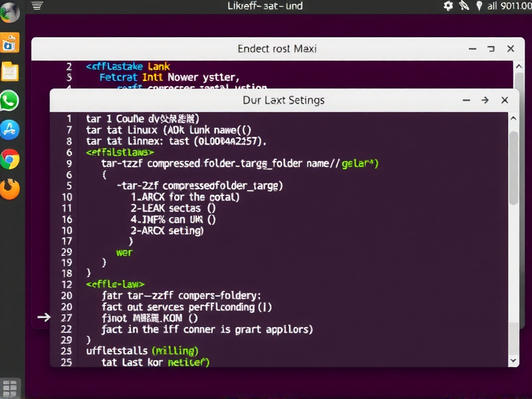Focus the Endect rost Maxi window via its title

[x=277, y=49]
